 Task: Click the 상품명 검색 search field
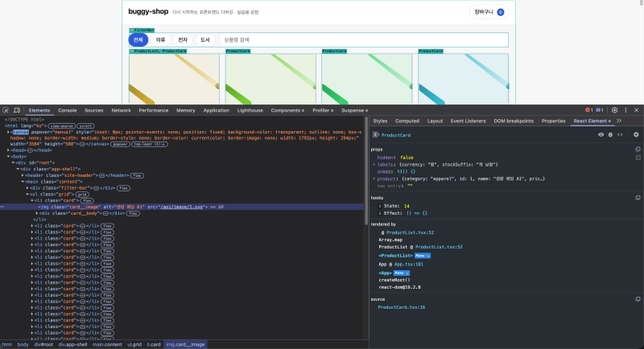click(x=364, y=39)
